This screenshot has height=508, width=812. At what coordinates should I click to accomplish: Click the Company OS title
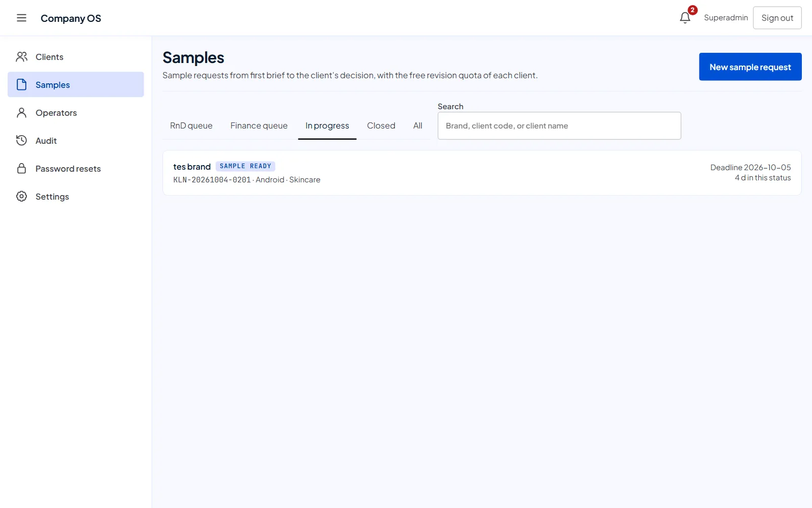click(x=71, y=18)
